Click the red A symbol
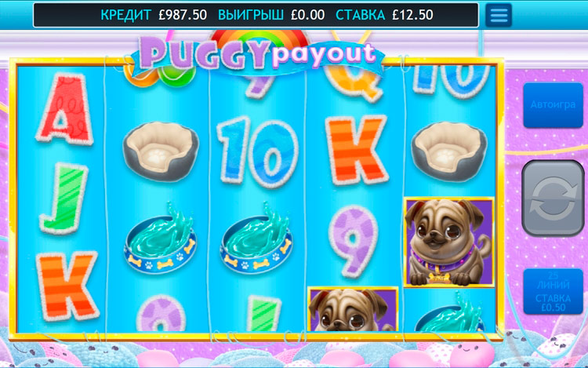 pos(64,109)
